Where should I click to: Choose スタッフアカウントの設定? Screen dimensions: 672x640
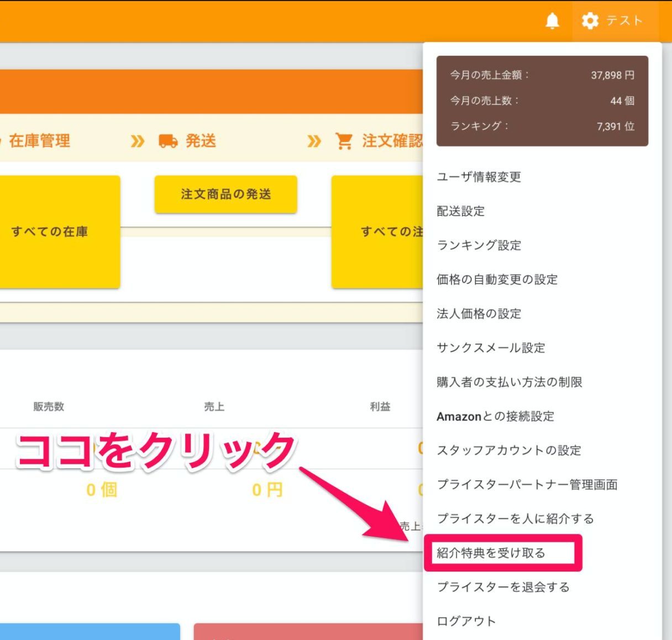509,450
